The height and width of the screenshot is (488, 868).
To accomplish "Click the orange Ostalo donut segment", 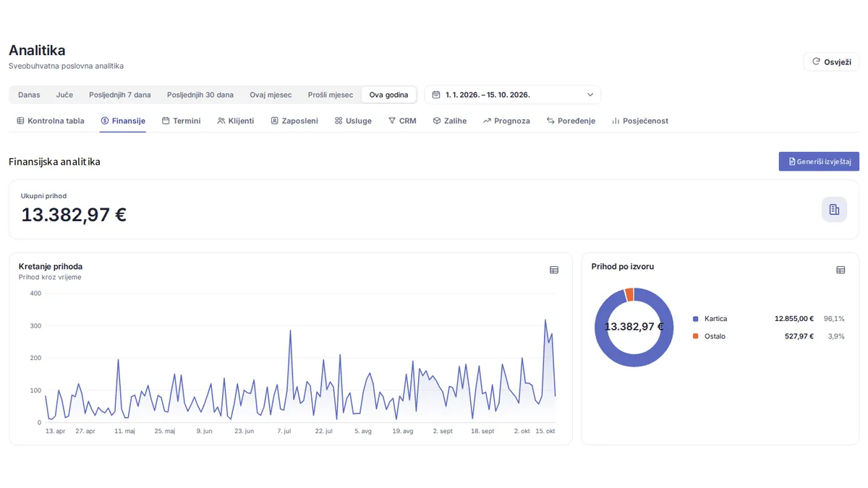I will click(629, 294).
